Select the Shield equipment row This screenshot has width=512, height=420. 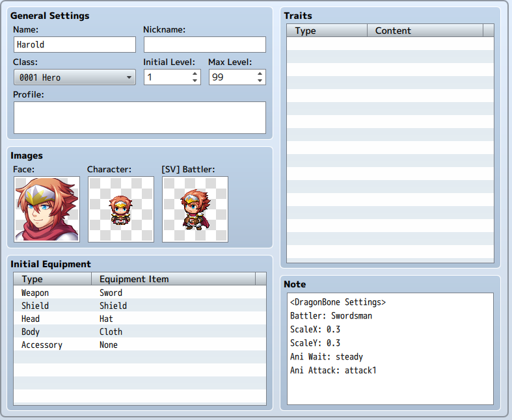coord(140,306)
